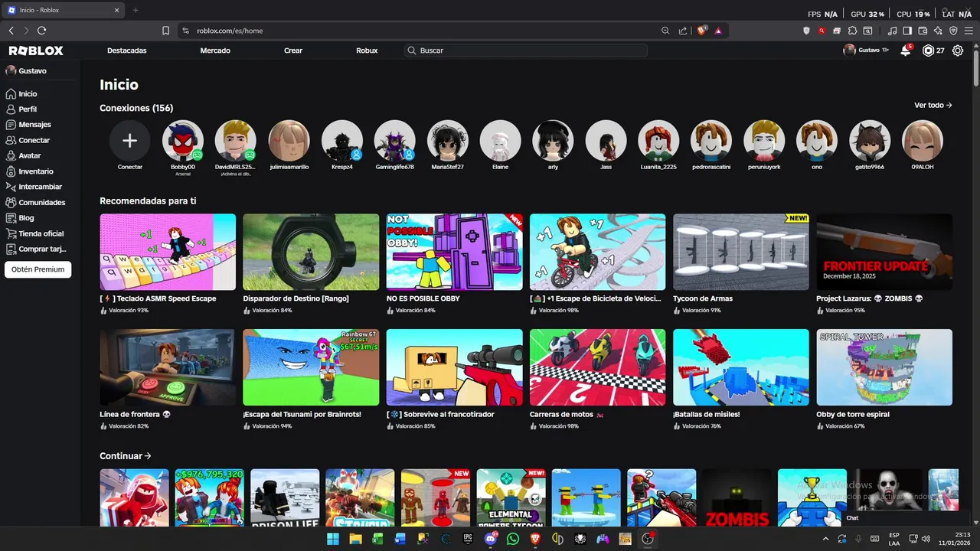Screen dimensions: 980x551
Task: Open Mercado in the top navigation
Action: click(215, 51)
